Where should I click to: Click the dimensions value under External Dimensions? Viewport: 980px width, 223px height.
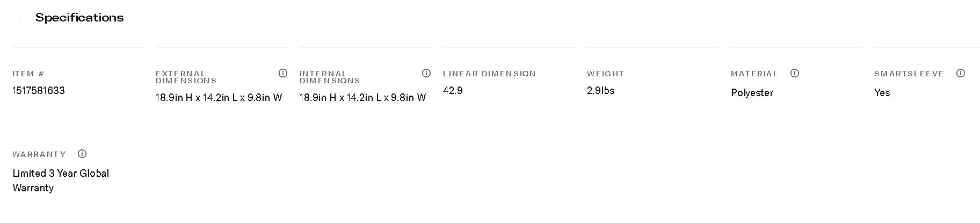click(x=219, y=98)
